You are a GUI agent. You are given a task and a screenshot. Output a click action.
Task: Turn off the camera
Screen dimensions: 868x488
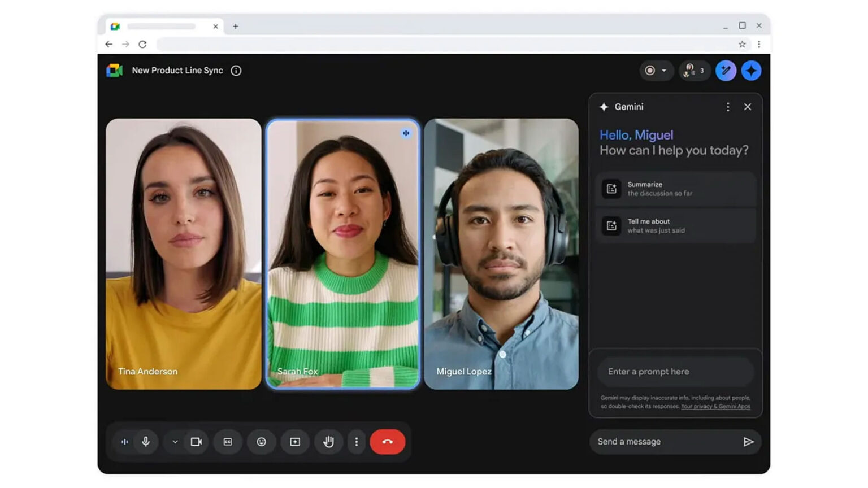pos(196,442)
